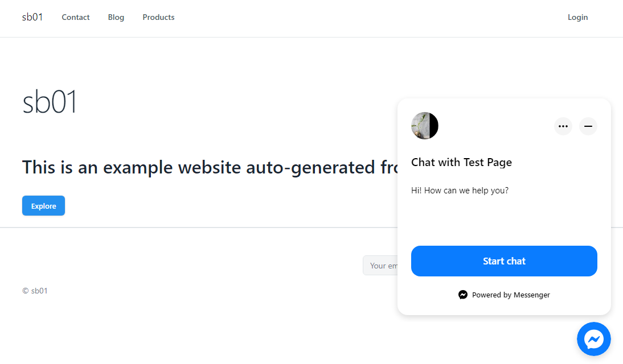
Task: Start a chat with Test Page
Action: click(504, 260)
